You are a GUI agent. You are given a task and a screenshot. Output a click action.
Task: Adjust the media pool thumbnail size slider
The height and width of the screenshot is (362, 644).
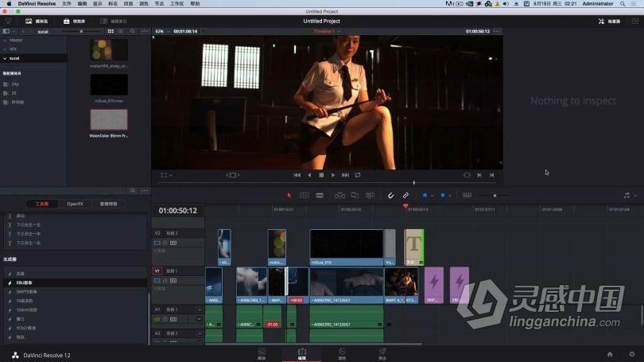81,31
